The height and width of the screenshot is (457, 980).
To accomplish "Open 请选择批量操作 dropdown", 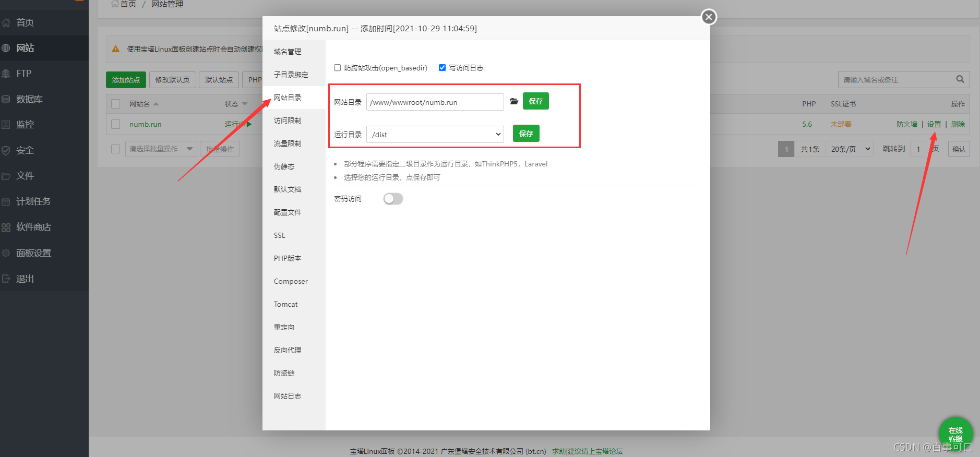I will 161,149.
